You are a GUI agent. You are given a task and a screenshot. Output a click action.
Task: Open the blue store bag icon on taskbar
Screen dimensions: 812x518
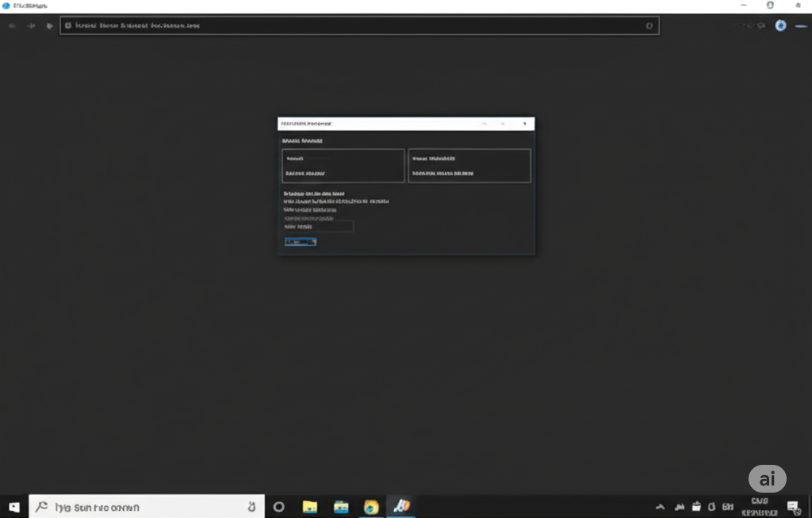341,507
